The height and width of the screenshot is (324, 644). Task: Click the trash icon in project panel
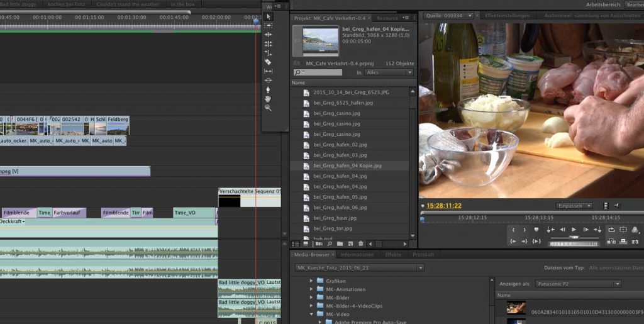pos(361,243)
